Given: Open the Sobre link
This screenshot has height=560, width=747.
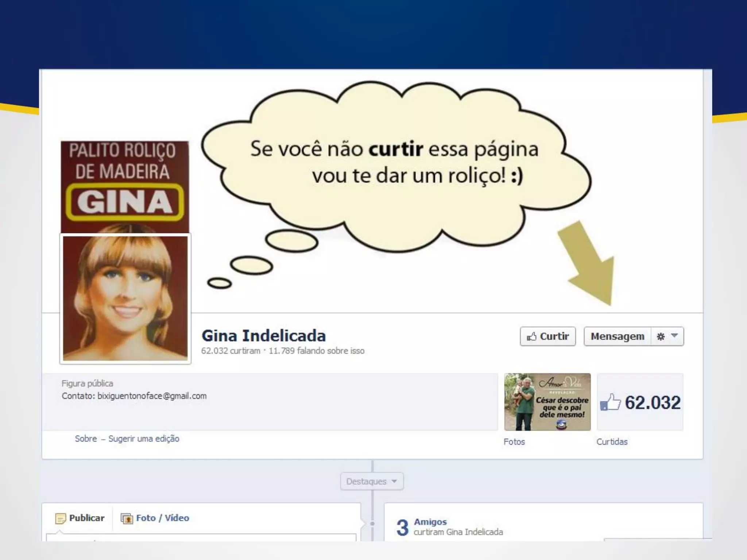Looking at the screenshot, I should [x=86, y=439].
